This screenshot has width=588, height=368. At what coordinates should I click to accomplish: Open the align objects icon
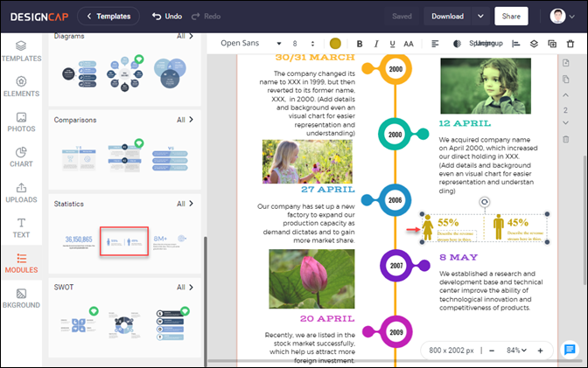click(516, 44)
